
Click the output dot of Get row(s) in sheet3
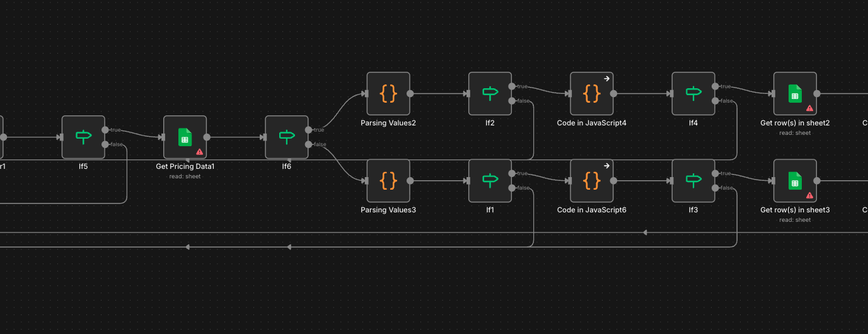[817, 180]
